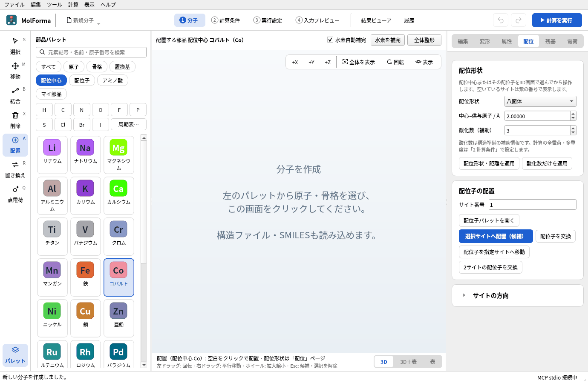Select the 置き換え swap tool

click(x=15, y=169)
